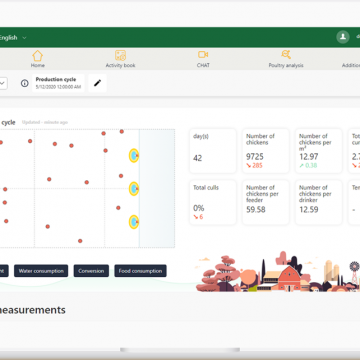Open the Home house icon
The image size is (360, 360).
pos(37,55)
